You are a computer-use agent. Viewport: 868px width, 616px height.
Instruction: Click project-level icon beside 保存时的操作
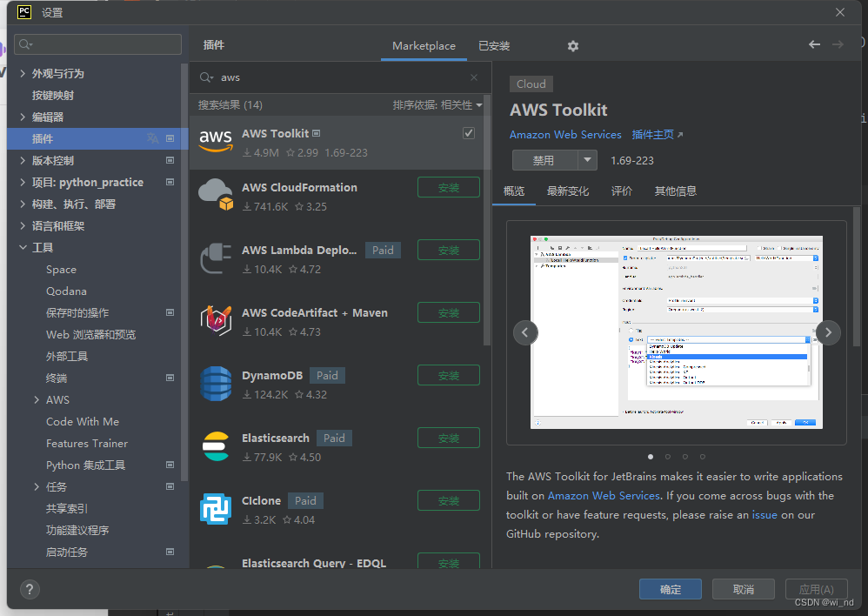click(x=170, y=313)
